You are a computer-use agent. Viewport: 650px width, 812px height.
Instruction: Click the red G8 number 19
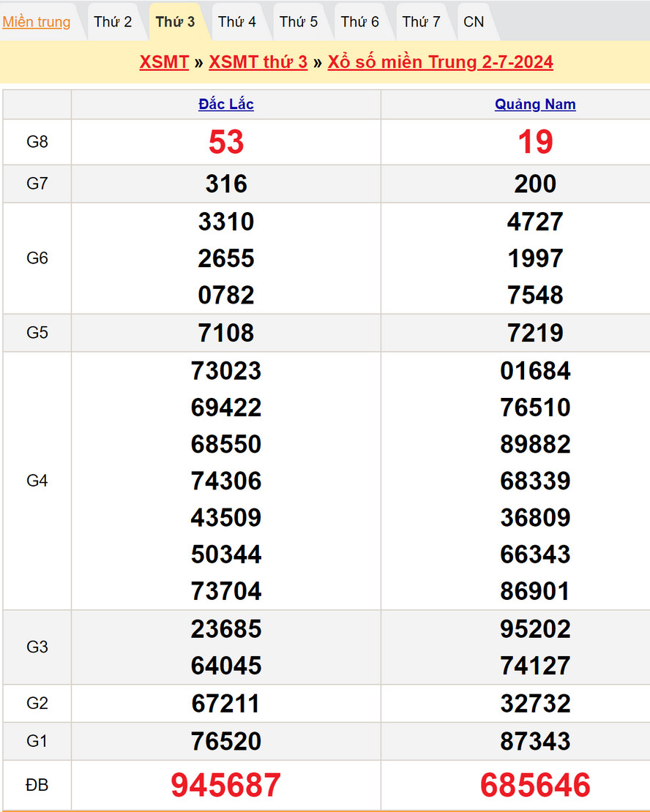[x=535, y=142]
